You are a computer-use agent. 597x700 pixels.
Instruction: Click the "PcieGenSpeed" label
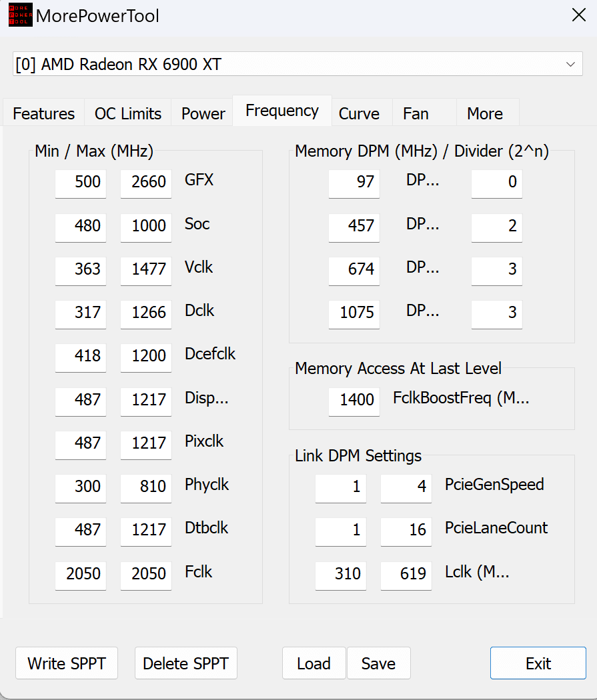coord(494,485)
